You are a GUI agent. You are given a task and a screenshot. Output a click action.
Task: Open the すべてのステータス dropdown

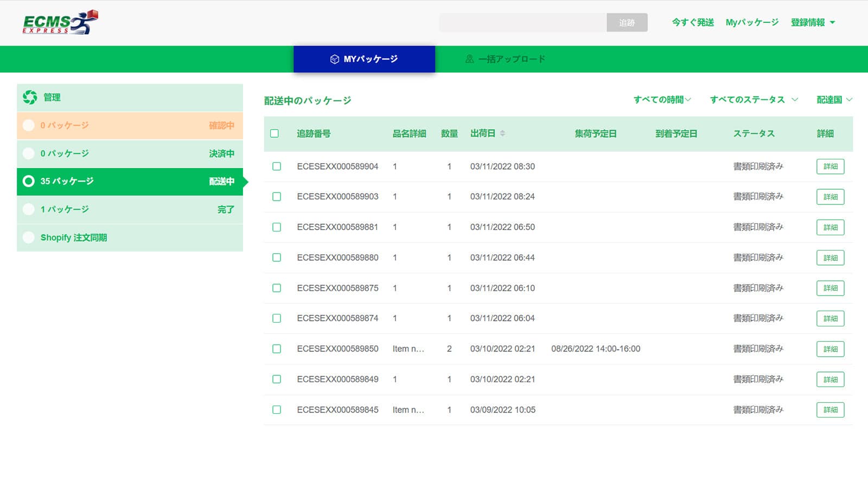pos(751,99)
